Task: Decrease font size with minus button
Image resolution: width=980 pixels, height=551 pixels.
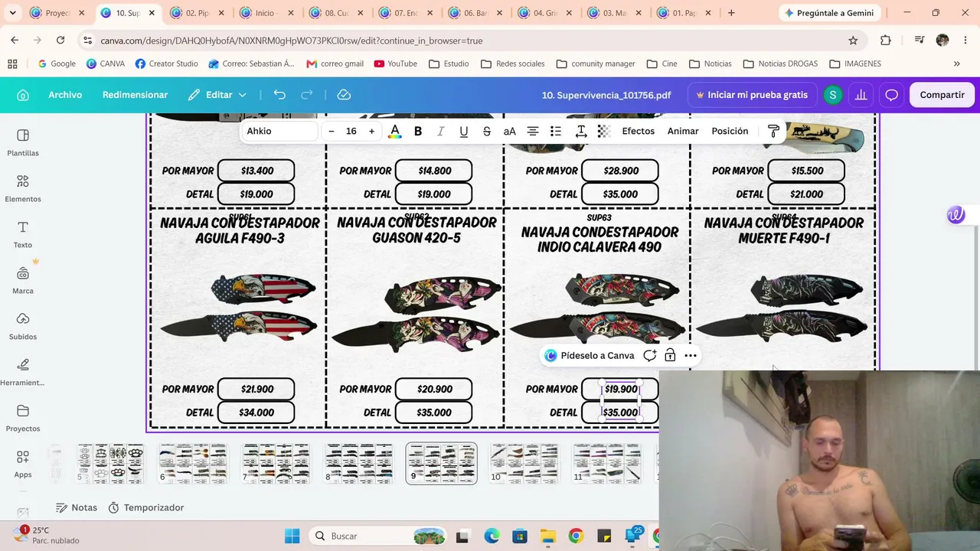Action: (x=331, y=132)
